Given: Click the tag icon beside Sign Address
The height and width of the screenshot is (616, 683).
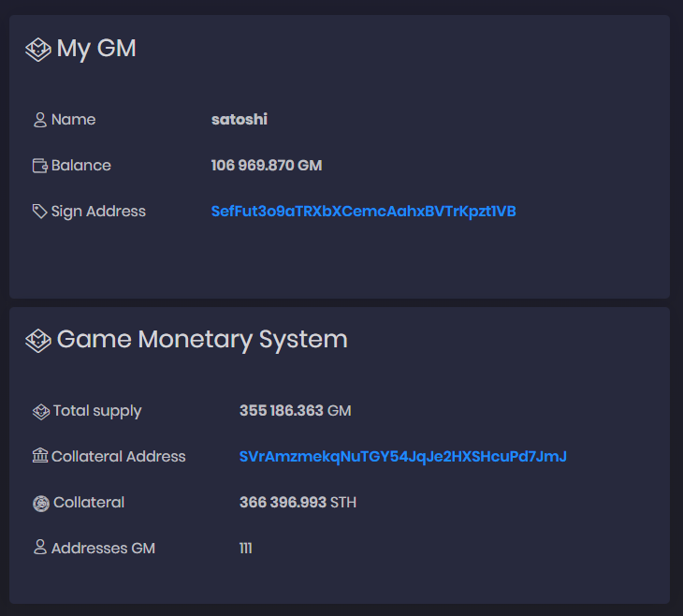Looking at the screenshot, I should click(40, 212).
